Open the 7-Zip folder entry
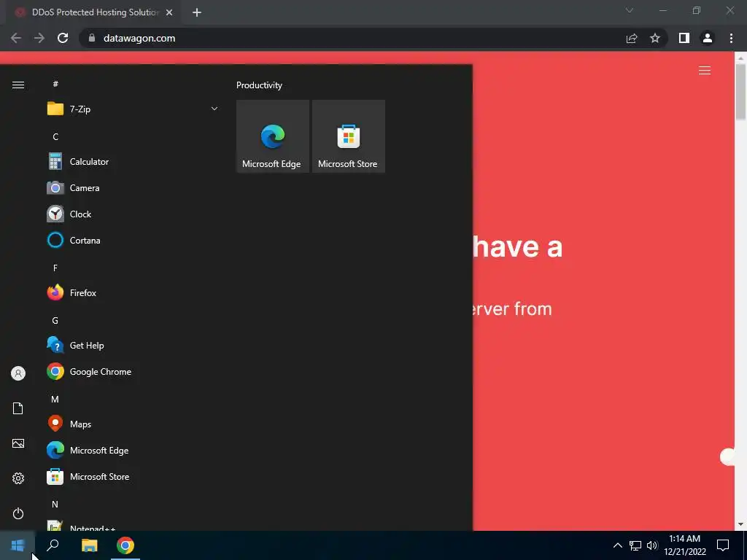 pos(133,109)
